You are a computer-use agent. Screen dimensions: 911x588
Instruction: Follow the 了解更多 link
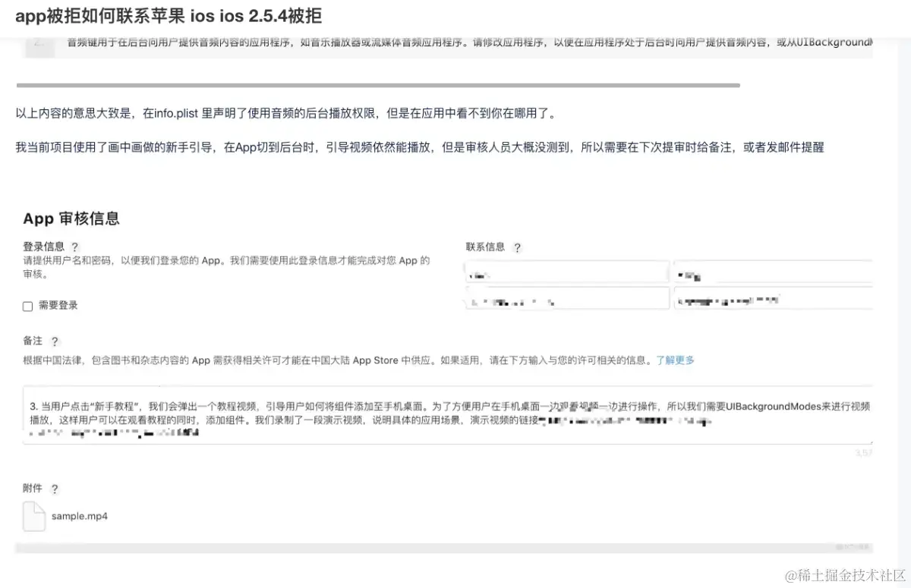pos(676,360)
